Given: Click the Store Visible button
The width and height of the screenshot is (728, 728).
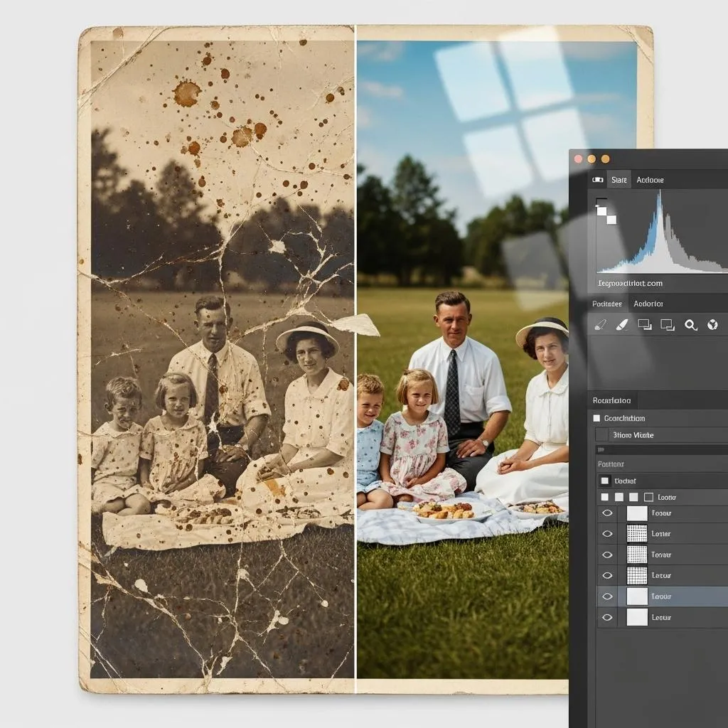Looking at the screenshot, I should 633,435.
